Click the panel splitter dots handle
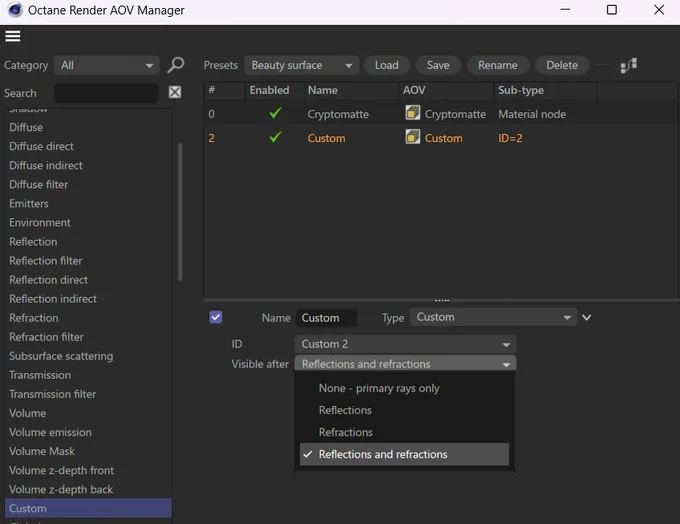 click(x=441, y=300)
